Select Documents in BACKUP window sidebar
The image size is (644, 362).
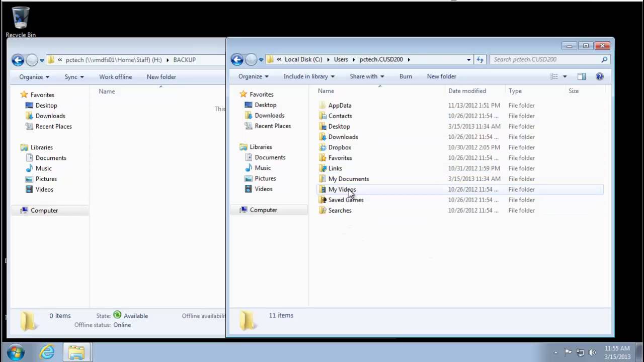point(51,158)
